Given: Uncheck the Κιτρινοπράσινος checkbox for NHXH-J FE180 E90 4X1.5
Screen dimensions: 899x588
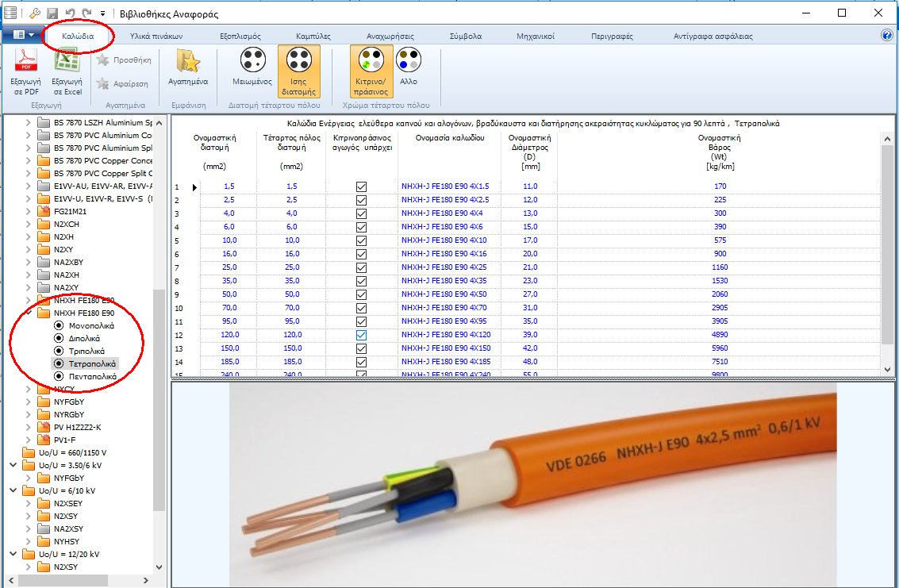Looking at the screenshot, I should coord(361,186).
